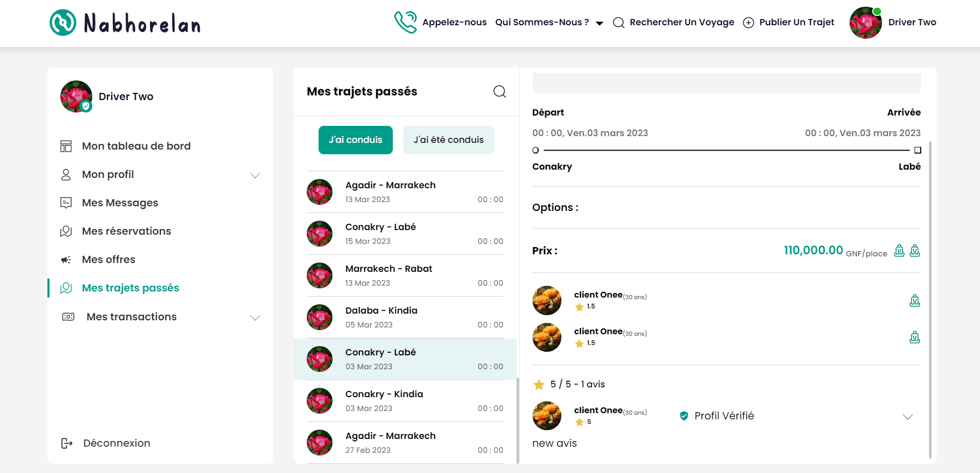The width and height of the screenshot is (980, 473).
Task: Open first client Onee passenger avatar
Action: pos(547,300)
